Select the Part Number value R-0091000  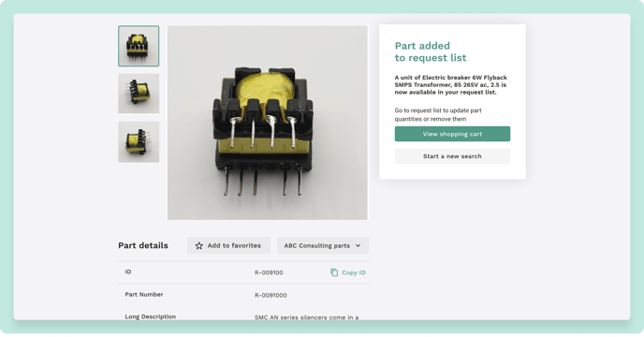coord(271,295)
